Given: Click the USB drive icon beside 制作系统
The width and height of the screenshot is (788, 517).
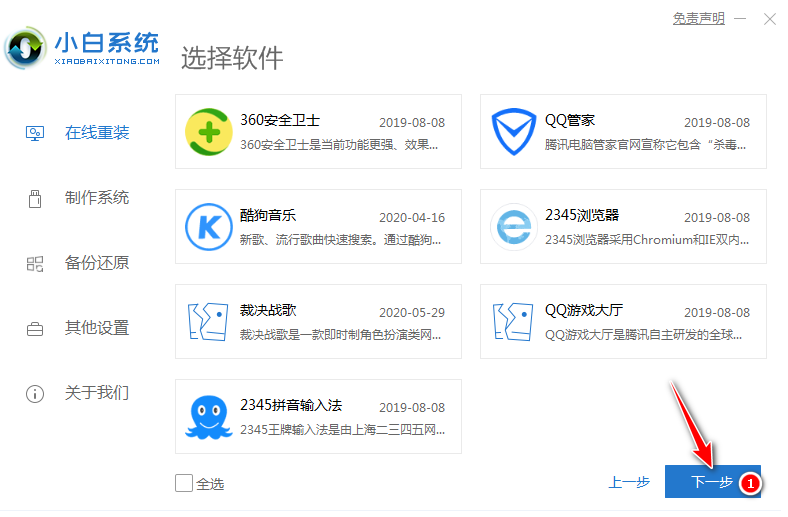Looking at the screenshot, I should tap(35, 198).
